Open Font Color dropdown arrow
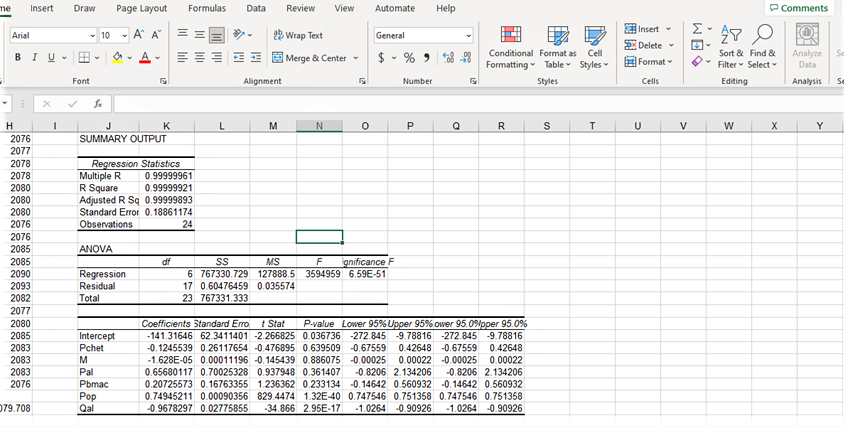 click(x=157, y=57)
